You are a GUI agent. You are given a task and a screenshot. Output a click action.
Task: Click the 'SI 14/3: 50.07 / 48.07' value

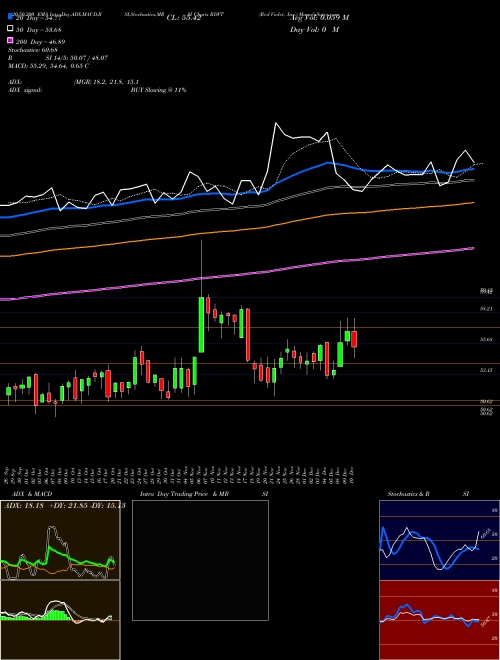point(77,58)
